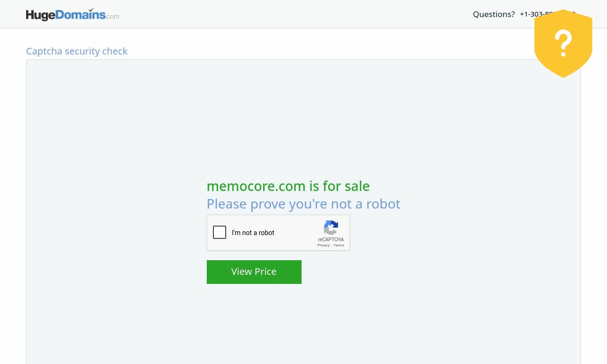Click 'memocore.com is for sale' heading
The image size is (607, 364).
(288, 186)
